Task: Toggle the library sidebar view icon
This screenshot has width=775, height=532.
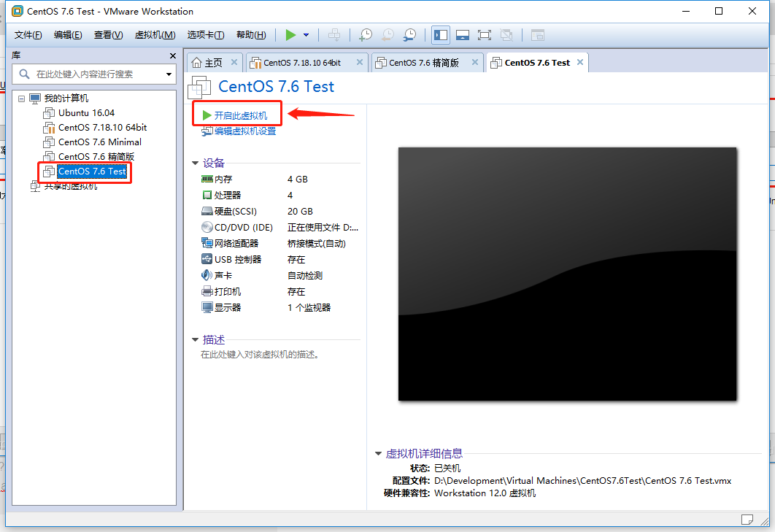Action: (x=440, y=35)
